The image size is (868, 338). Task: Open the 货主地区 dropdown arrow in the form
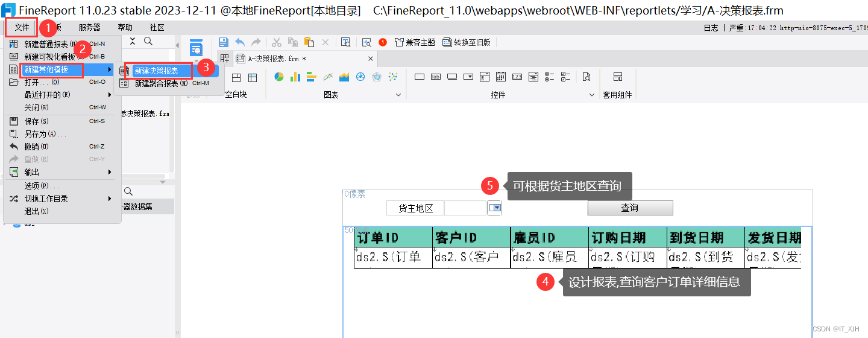point(495,208)
